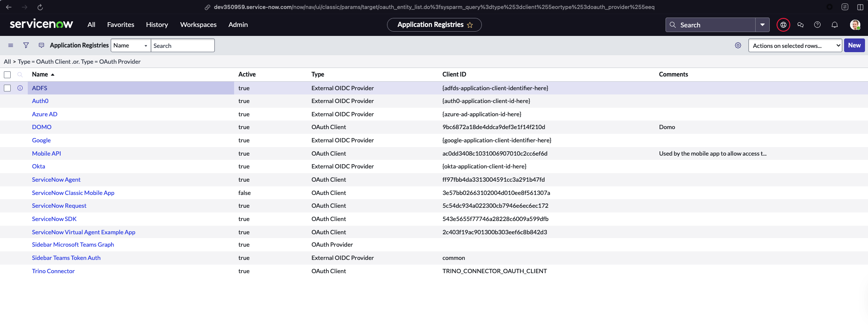Open the ADFS record link
Screen dimensions: 868x333
click(x=39, y=88)
